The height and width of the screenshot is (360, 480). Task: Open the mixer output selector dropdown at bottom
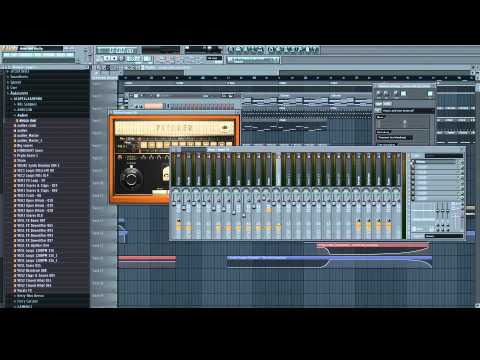[x=443, y=236]
